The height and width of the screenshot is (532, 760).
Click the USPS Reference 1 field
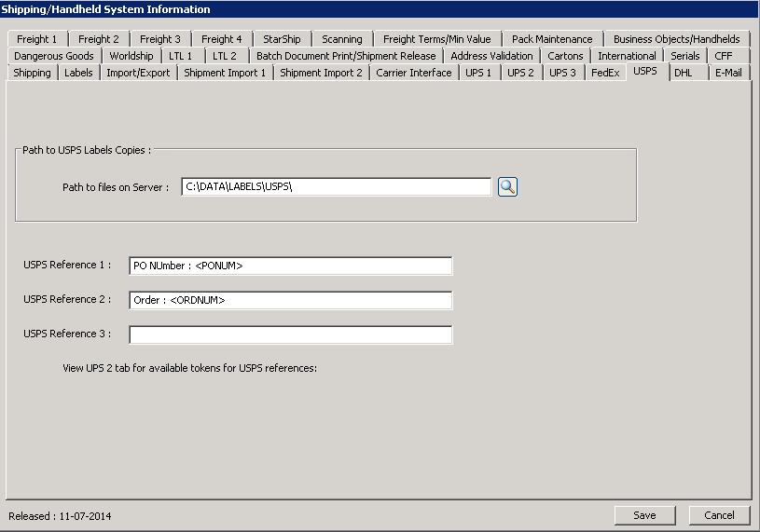click(x=291, y=266)
